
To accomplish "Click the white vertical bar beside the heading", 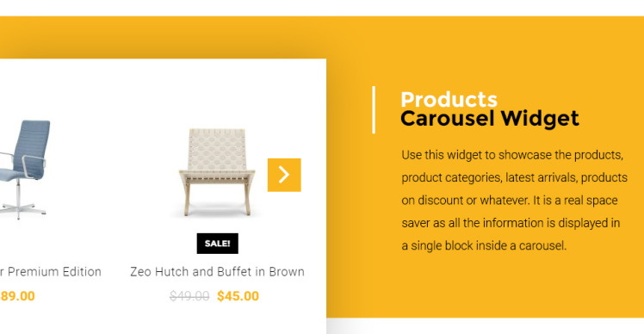I will [x=374, y=109].
